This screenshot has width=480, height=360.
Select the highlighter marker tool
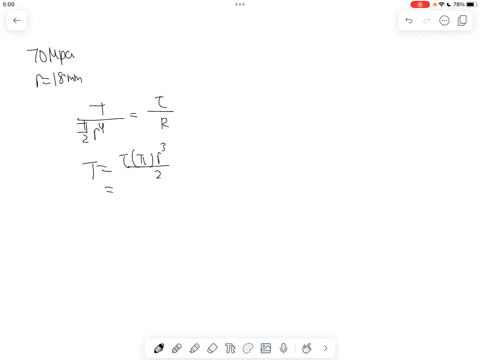(195, 348)
